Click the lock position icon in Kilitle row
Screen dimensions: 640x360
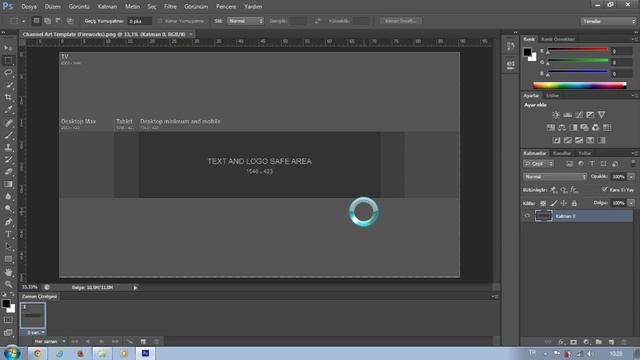click(564, 203)
